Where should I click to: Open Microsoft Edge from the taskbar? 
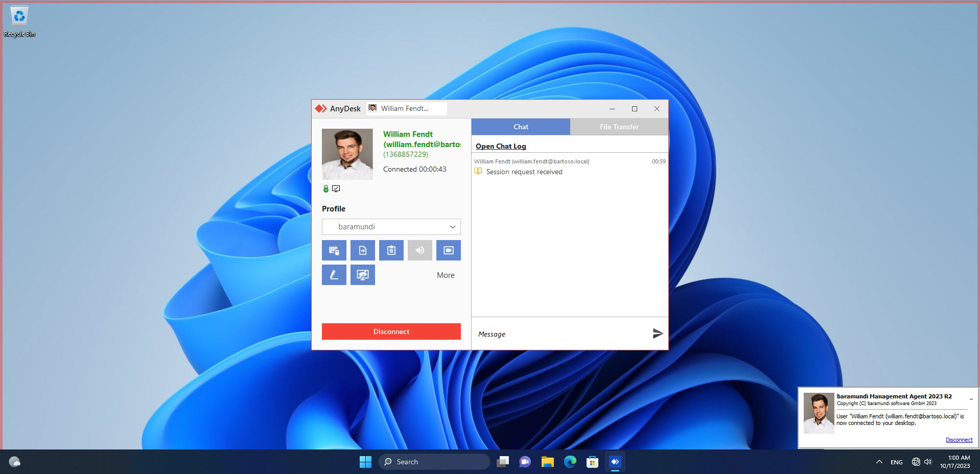pyautogui.click(x=570, y=462)
